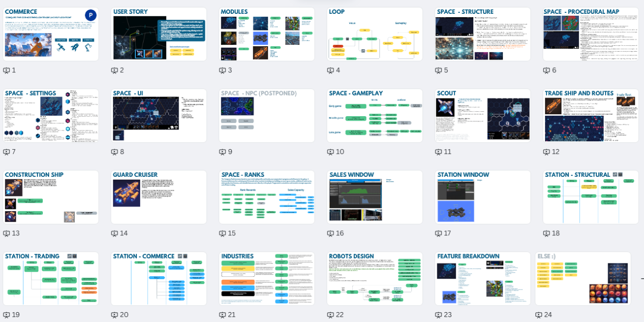This screenshot has width=644, height=322.
Task: Select the STATION WINDOW slide
Action: pos(483,197)
